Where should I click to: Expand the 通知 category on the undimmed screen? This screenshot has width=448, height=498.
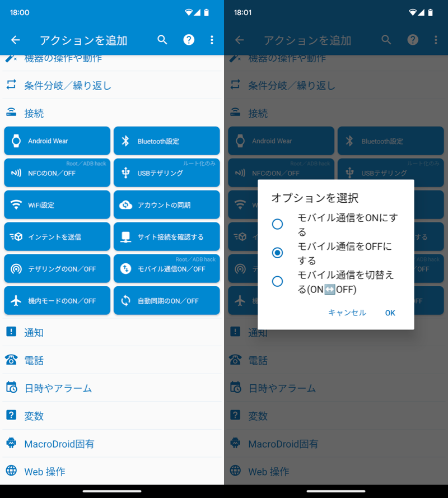click(34, 332)
